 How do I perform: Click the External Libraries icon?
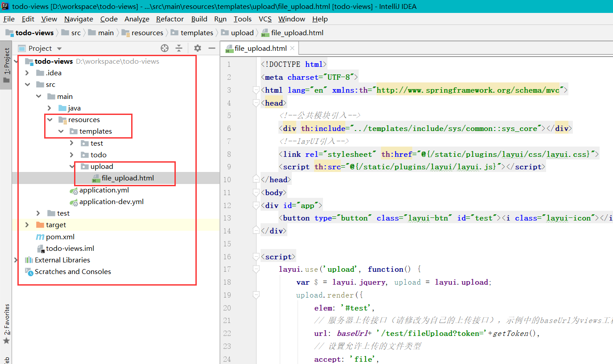coord(29,260)
